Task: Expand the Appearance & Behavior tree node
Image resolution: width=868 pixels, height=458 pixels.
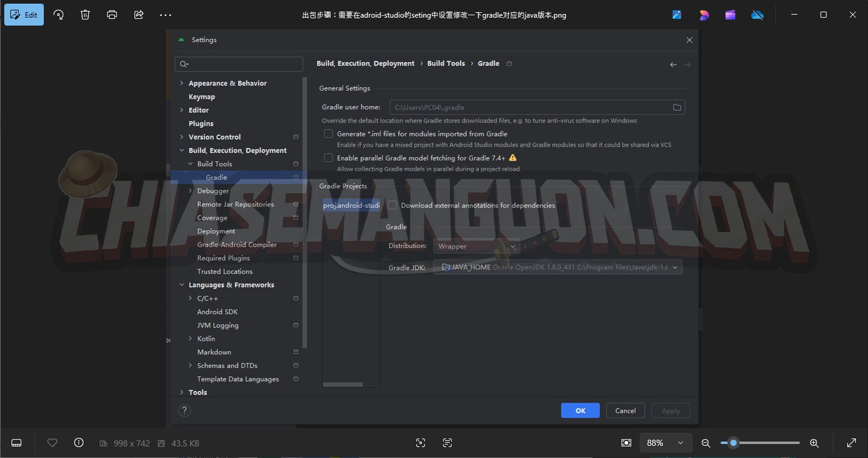Action: coord(181,83)
